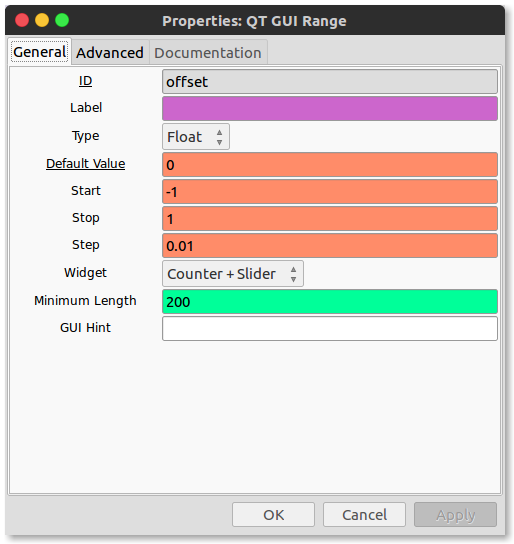The image size is (514, 544).
Task: Click the red close window button
Action: click(x=22, y=20)
